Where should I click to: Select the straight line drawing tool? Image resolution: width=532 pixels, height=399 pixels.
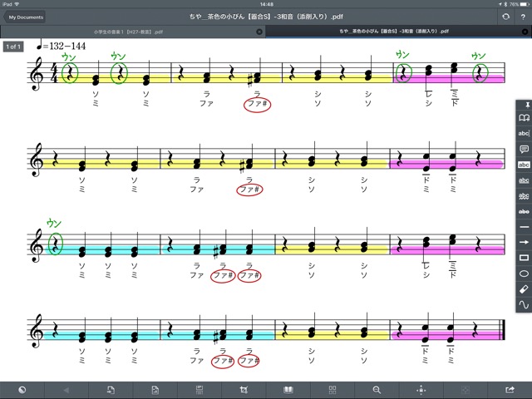pos(524,227)
